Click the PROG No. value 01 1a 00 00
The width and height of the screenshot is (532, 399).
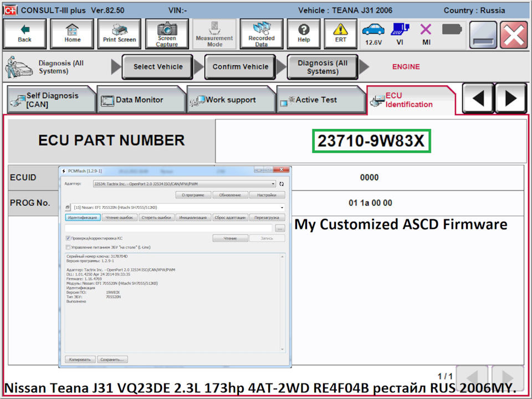point(370,203)
